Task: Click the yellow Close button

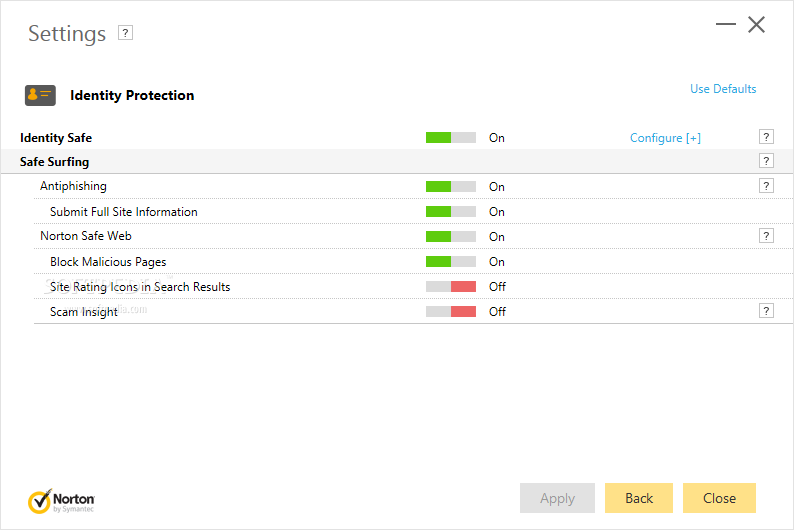Action: tap(719, 498)
